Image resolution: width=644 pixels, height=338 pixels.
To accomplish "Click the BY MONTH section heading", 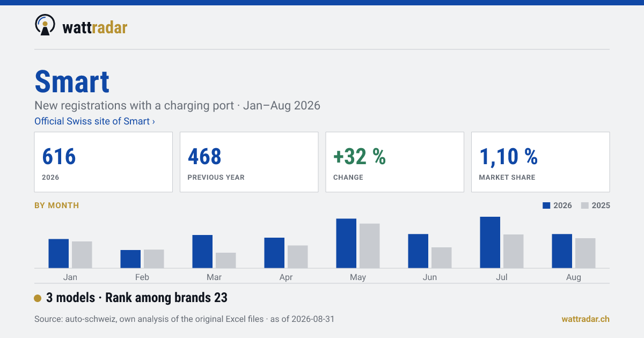I will pyautogui.click(x=56, y=205).
